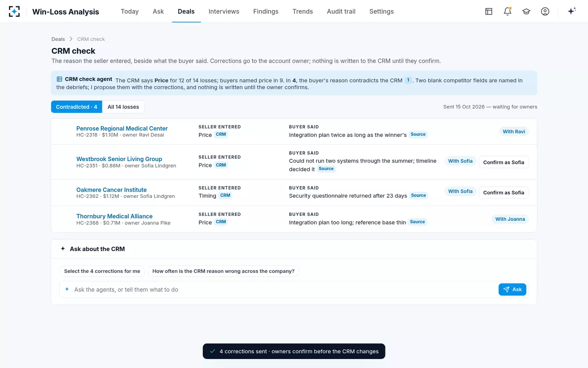Open Source for Penrose buyer statement
Viewport: 588px width, 368px height.
click(x=418, y=135)
